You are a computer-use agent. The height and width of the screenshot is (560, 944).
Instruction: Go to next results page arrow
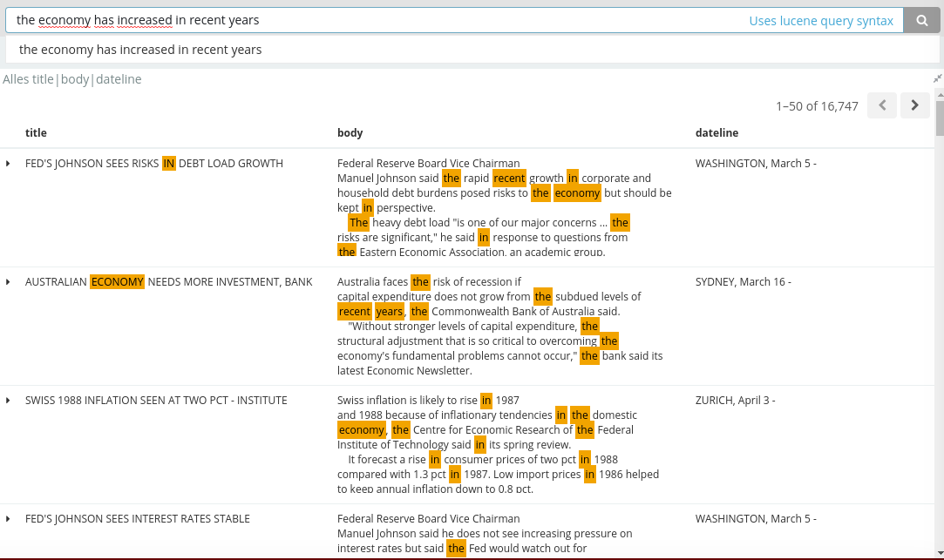(x=914, y=105)
